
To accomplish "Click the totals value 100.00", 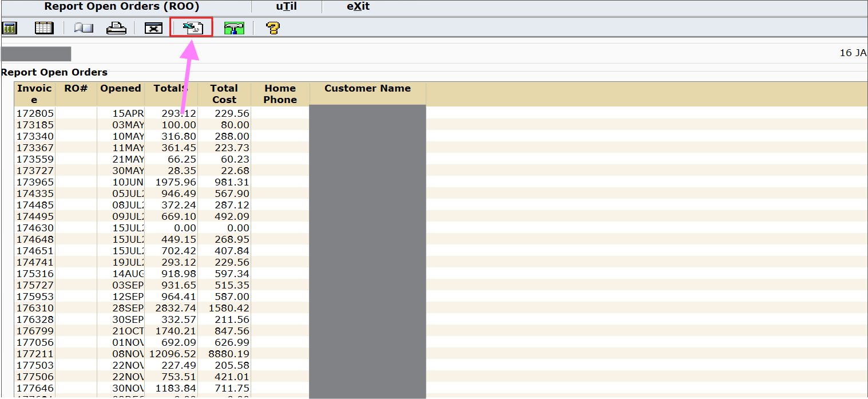I will tap(179, 125).
